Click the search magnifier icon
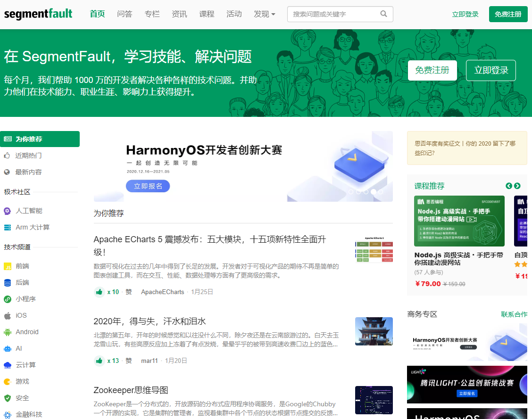 pyautogui.click(x=383, y=14)
